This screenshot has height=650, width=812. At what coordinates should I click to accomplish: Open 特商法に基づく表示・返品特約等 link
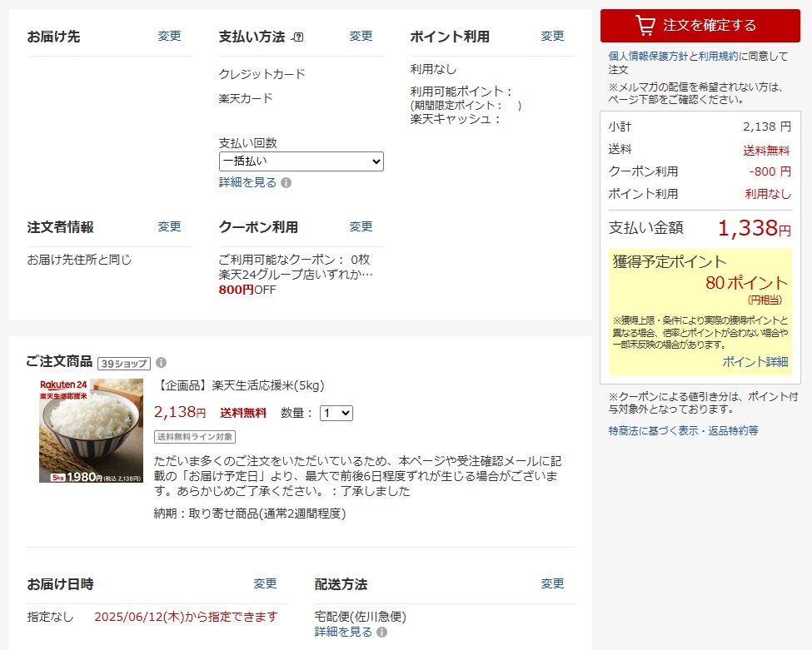click(683, 430)
